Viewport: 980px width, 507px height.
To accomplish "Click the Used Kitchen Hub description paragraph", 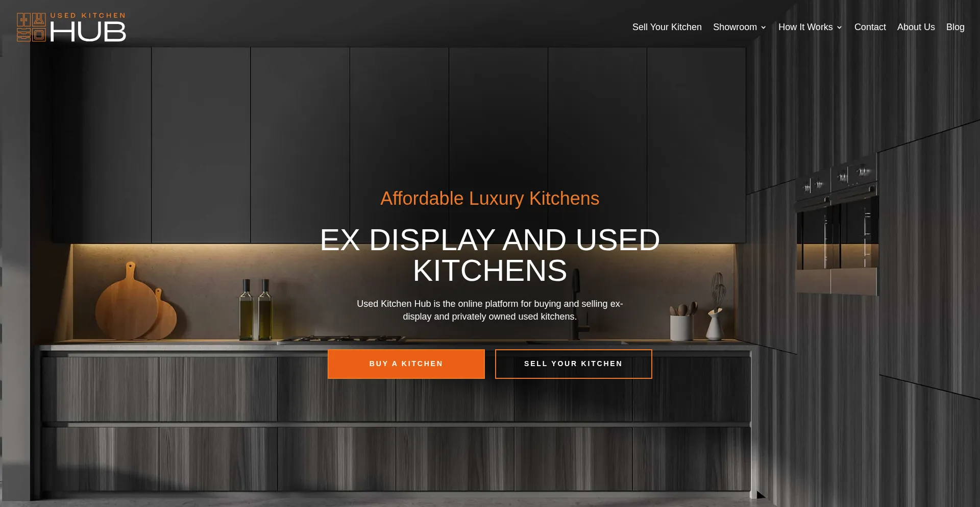I will pos(489,310).
